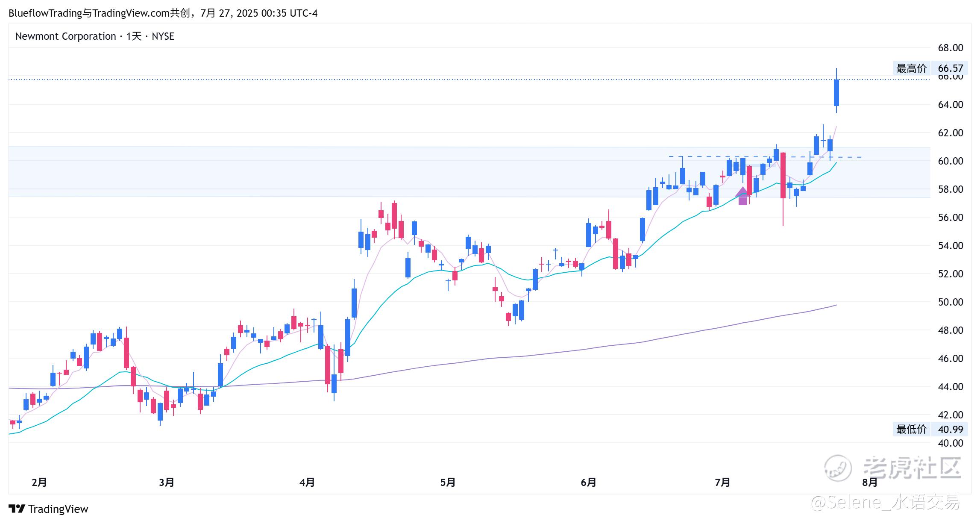Click the 40.00 price axis label
The width and height of the screenshot is (980, 524).
(x=951, y=443)
